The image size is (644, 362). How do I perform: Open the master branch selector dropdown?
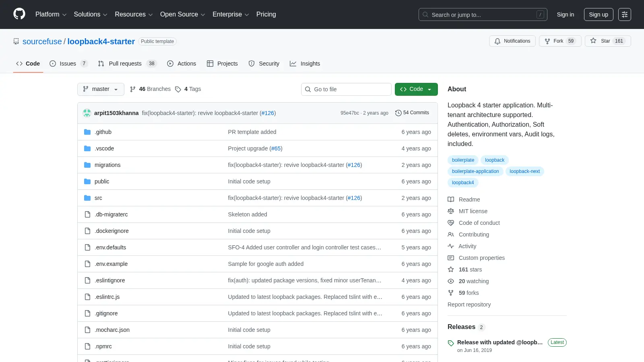101,89
